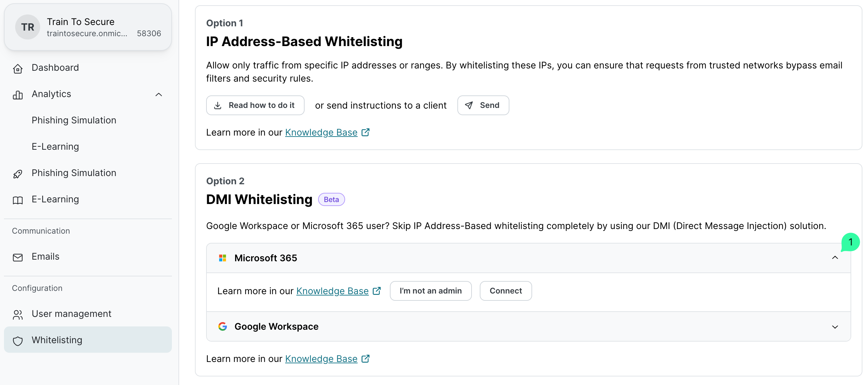Click the Emails envelope icon
This screenshot has height=385, width=868.
point(17,257)
